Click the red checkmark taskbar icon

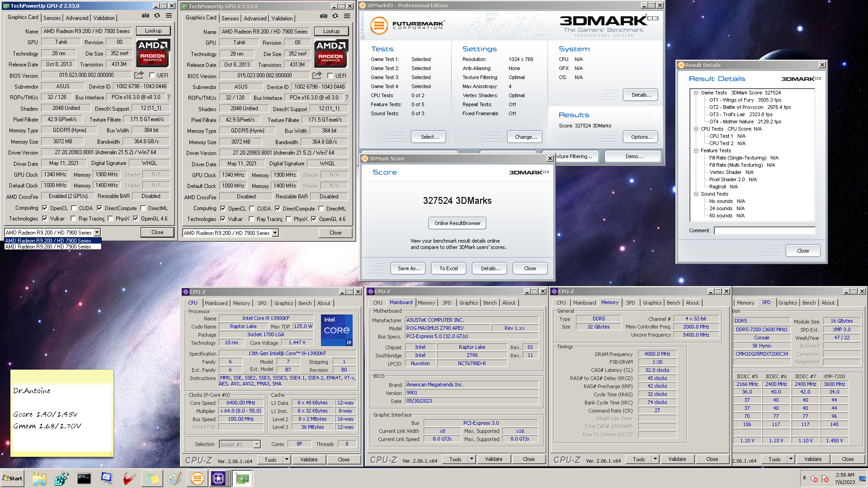pyautogui.click(x=129, y=479)
